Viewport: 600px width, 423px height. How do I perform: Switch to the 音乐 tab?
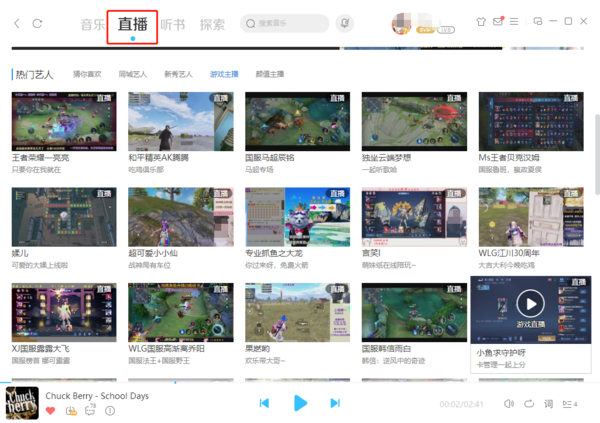[92, 24]
